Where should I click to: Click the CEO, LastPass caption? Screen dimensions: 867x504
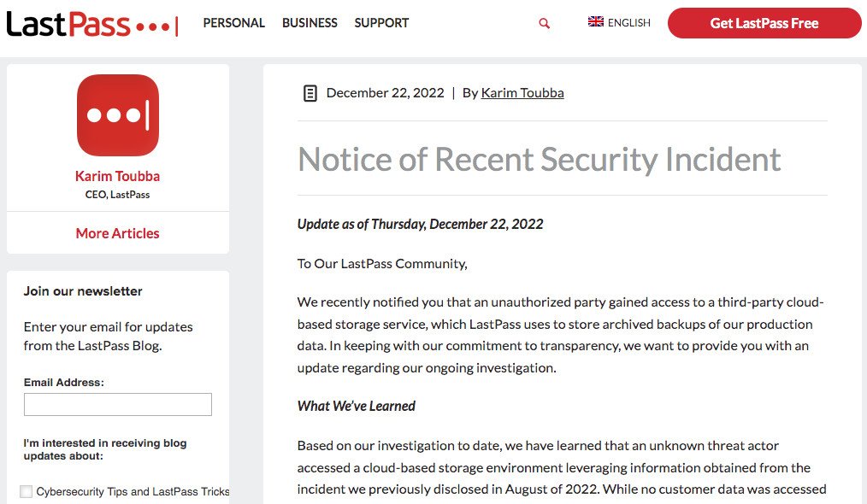coord(117,195)
